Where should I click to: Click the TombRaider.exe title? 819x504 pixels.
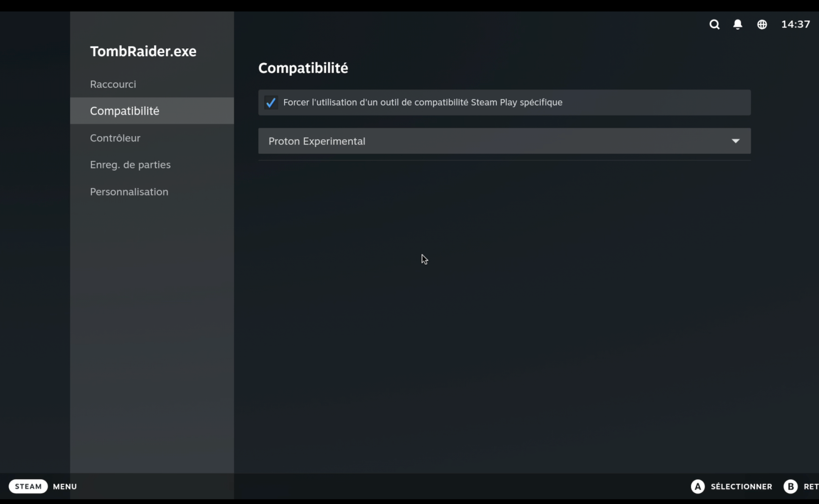143,51
